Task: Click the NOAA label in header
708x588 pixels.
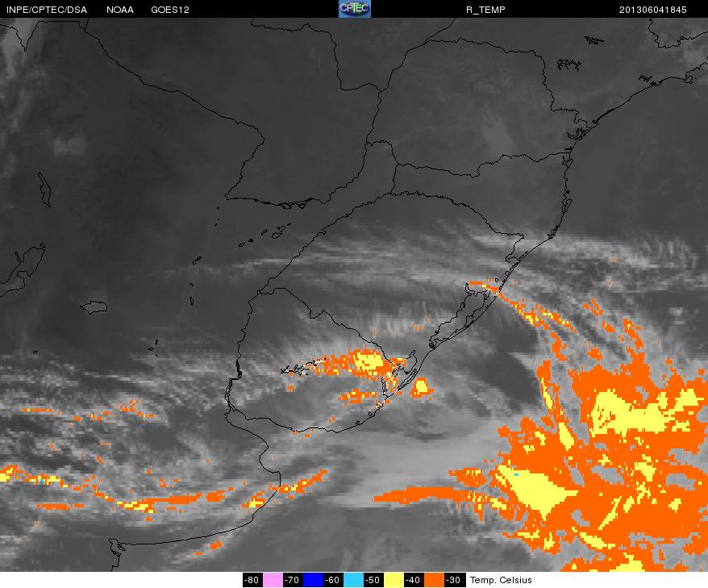Action: [119, 10]
